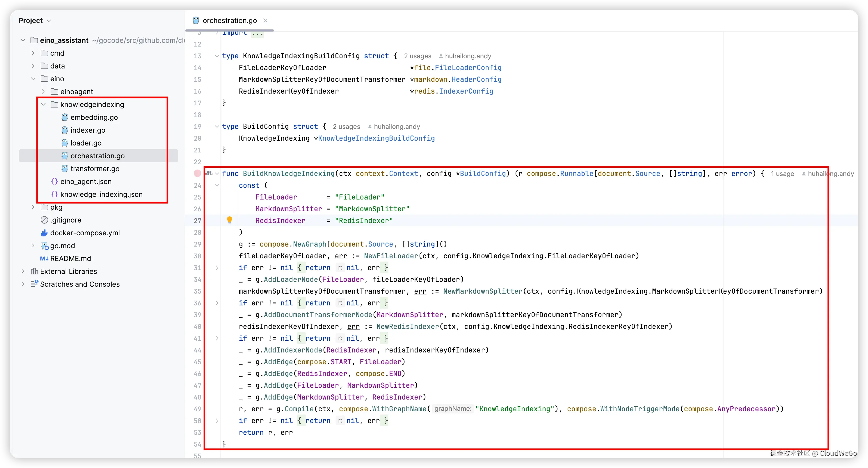
Task: Select transformer.go in project tree
Action: (x=95, y=169)
